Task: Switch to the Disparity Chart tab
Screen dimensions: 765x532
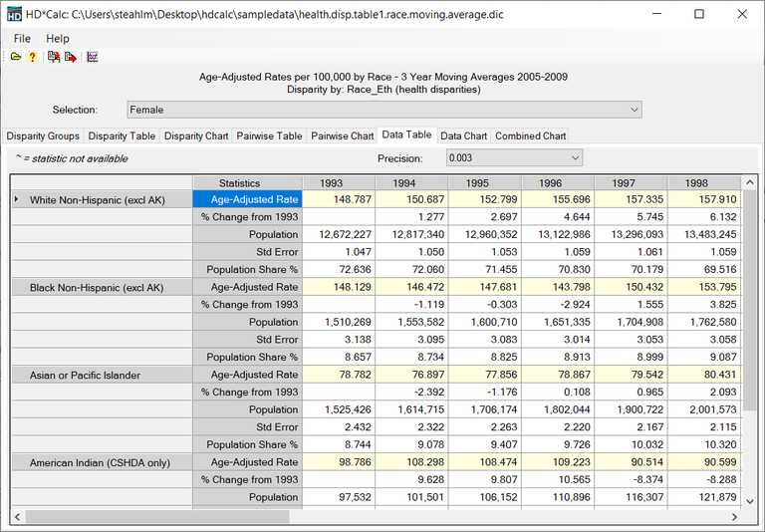Action: click(196, 136)
